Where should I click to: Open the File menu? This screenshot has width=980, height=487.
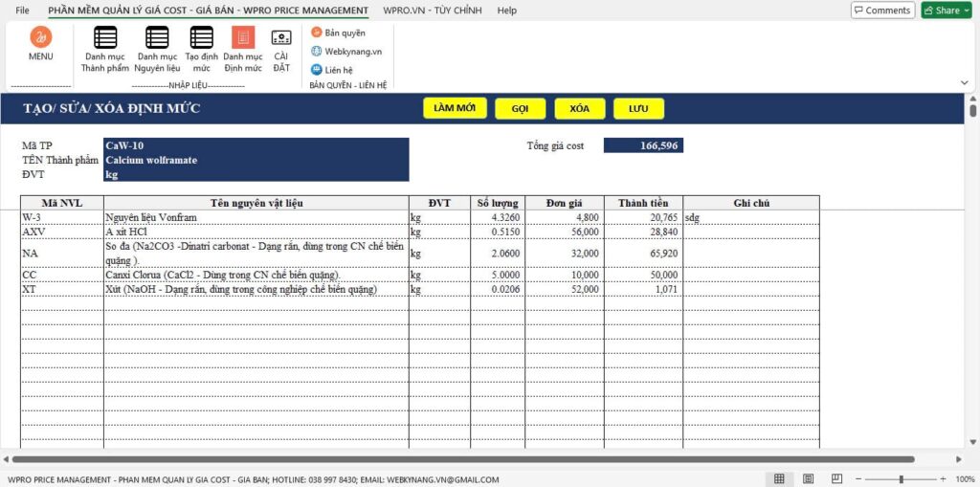pyautogui.click(x=22, y=11)
